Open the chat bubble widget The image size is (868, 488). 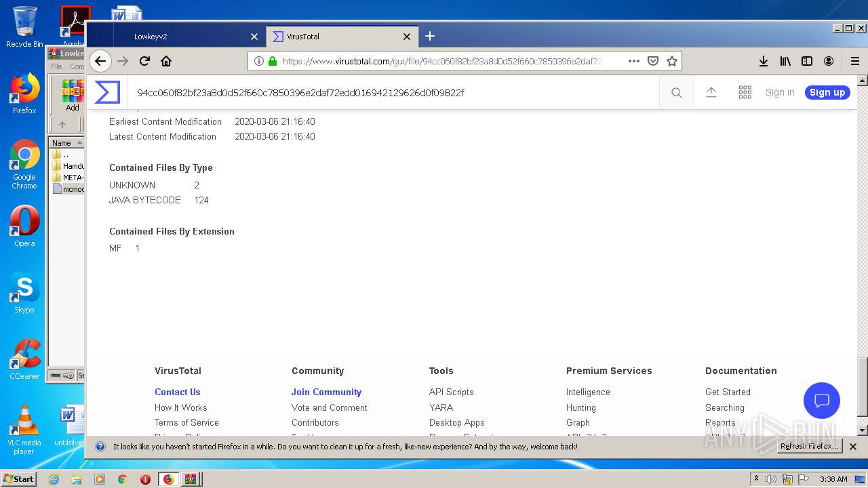click(822, 400)
